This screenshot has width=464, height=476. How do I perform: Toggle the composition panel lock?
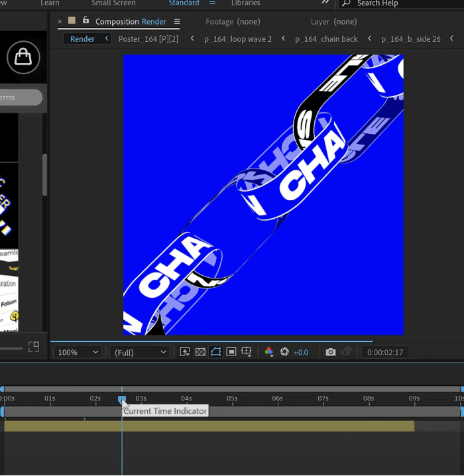click(x=86, y=21)
